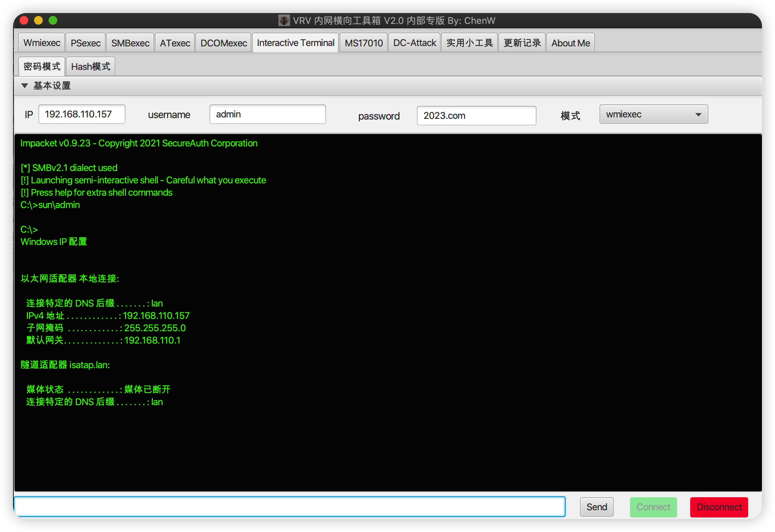Switch to the MS17010 tab
This screenshot has height=532, width=775.
coord(363,43)
